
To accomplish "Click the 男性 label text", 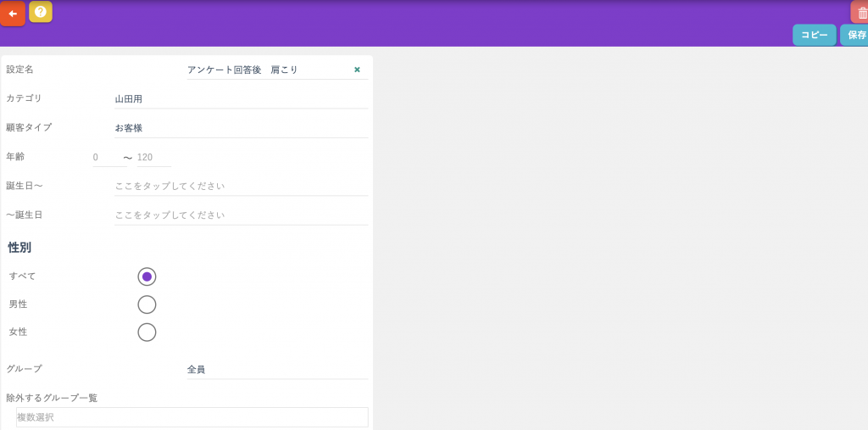I will pyautogui.click(x=19, y=304).
